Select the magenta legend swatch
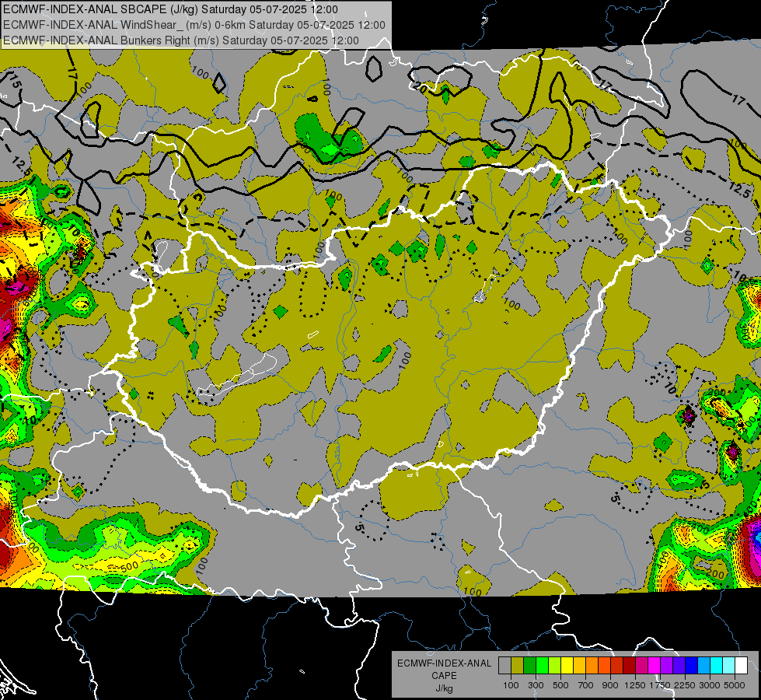Screen dimensions: 761x700 [x=655, y=666]
